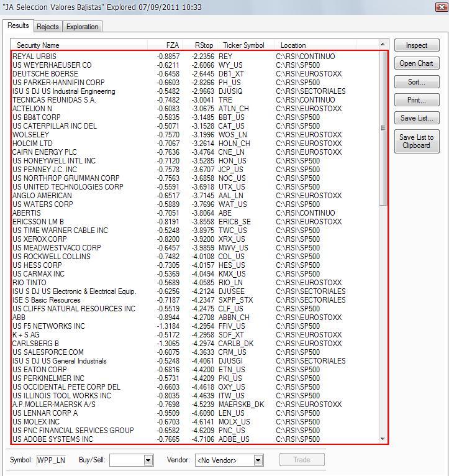This screenshot has width=449, height=476.
Task: Select US SALESFORCE.COM row
Action: 195,352
